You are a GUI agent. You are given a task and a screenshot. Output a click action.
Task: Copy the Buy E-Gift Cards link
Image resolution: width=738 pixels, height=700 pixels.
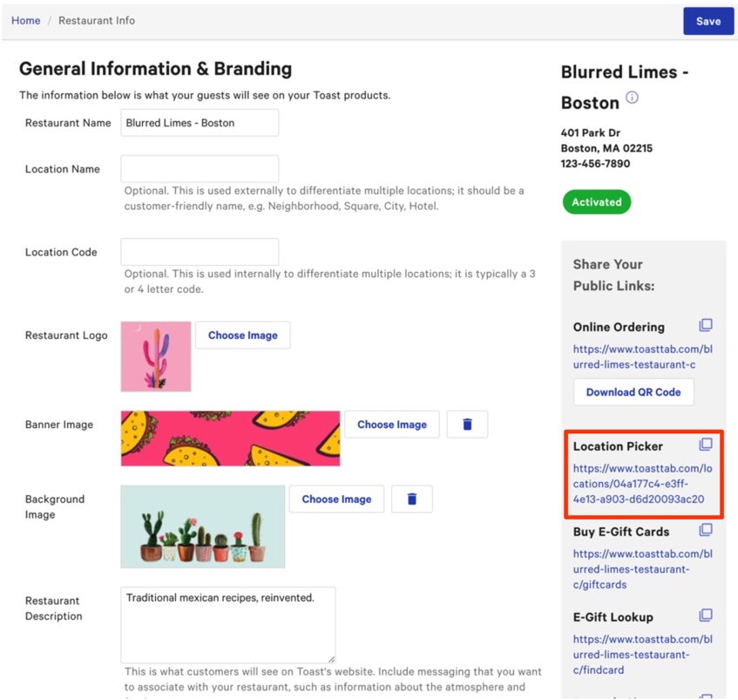706,530
